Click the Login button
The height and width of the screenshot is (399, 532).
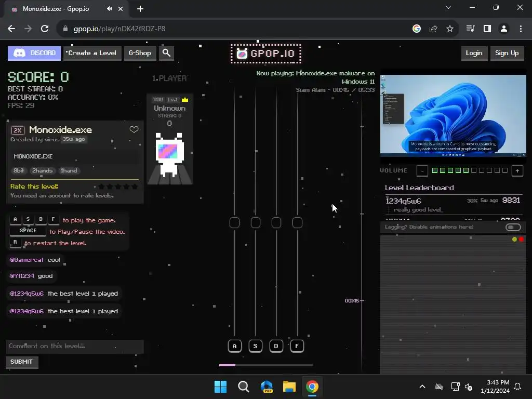pyautogui.click(x=474, y=54)
